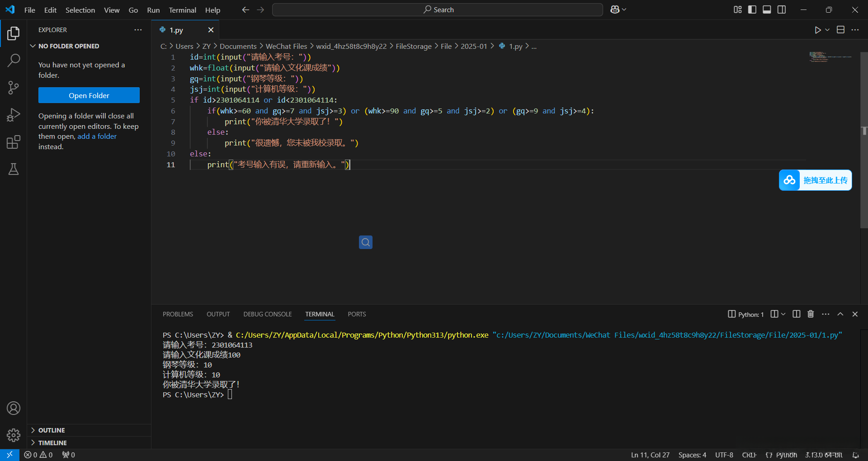
Task: Click the Run Python File play button
Action: (x=817, y=30)
